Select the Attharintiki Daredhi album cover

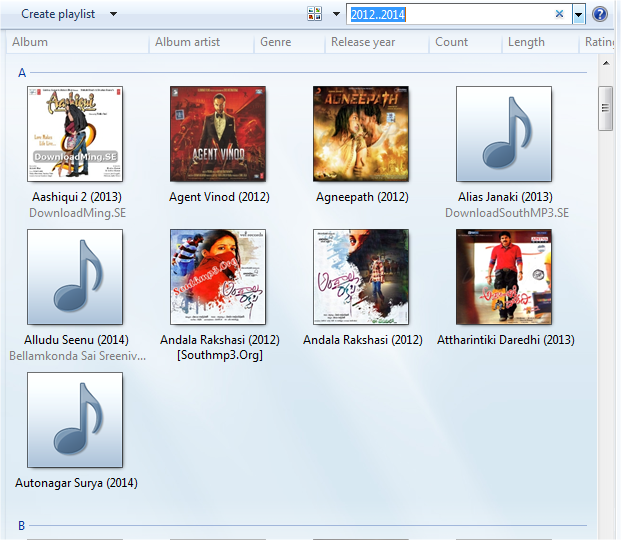504,277
